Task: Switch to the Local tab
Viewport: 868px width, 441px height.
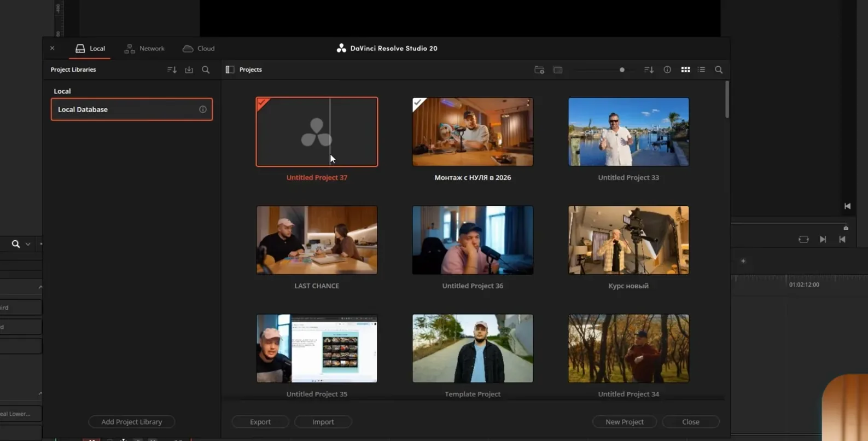Action: [x=90, y=48]
